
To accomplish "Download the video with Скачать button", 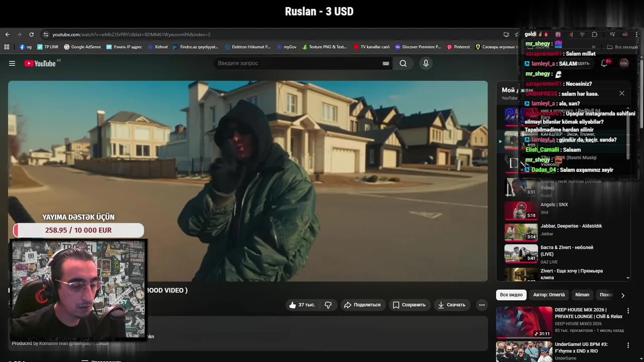I will click(451, 305).
